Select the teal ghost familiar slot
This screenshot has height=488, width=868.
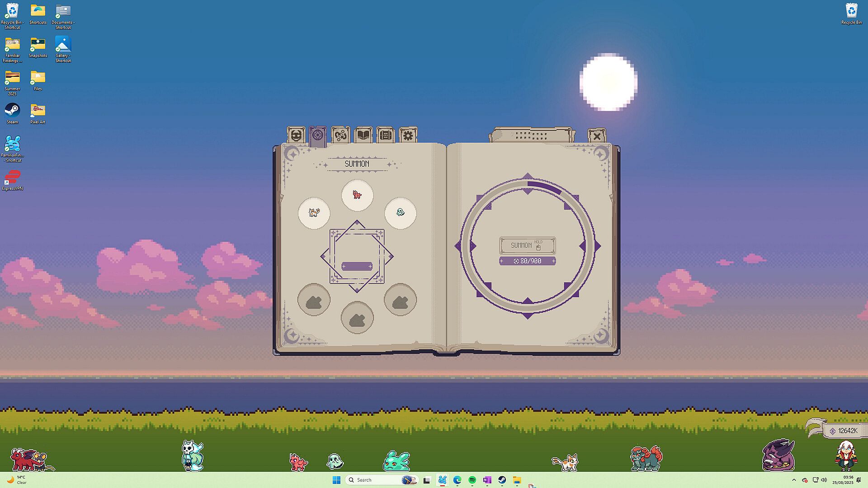400,213
